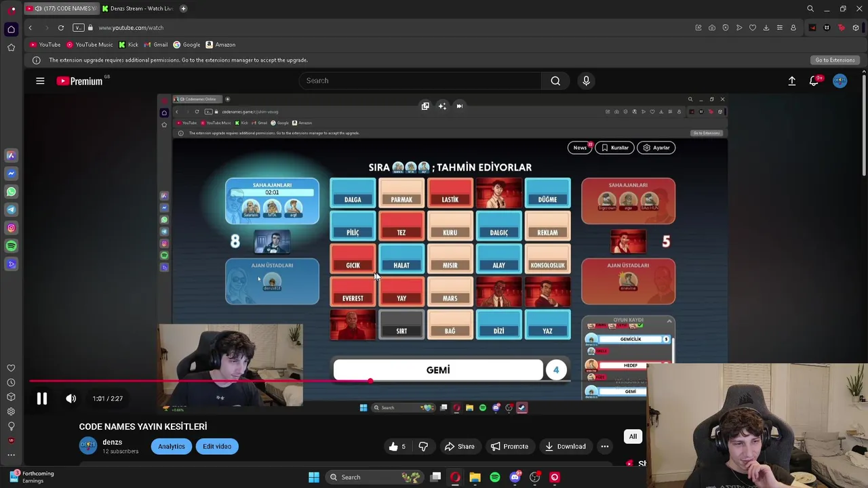Viewport: 868px width, 488px height.
Task: Open the denzs channel avatar
Action: [88, 445]
